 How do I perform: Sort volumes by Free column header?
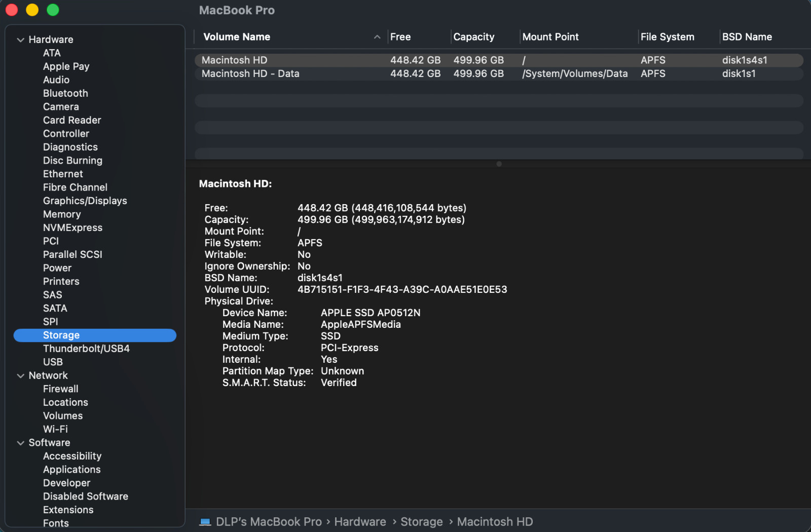click(400, 37)
